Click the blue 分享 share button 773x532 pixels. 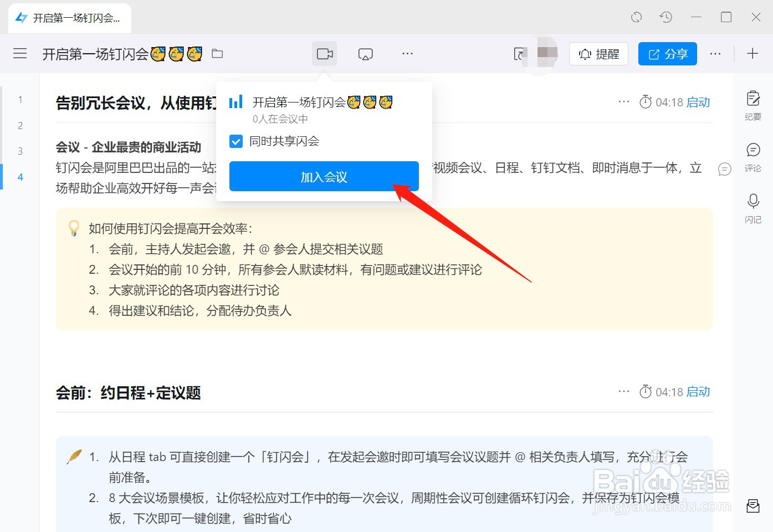point(668,54)
